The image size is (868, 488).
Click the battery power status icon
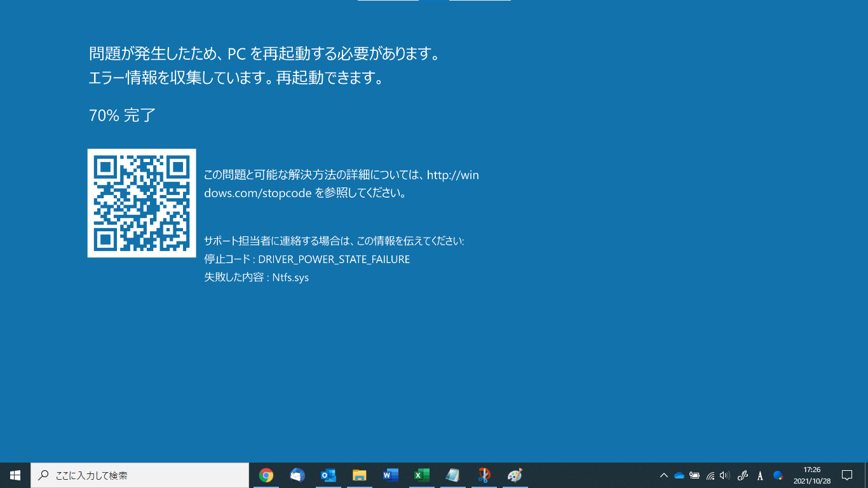tap(695, 475)
